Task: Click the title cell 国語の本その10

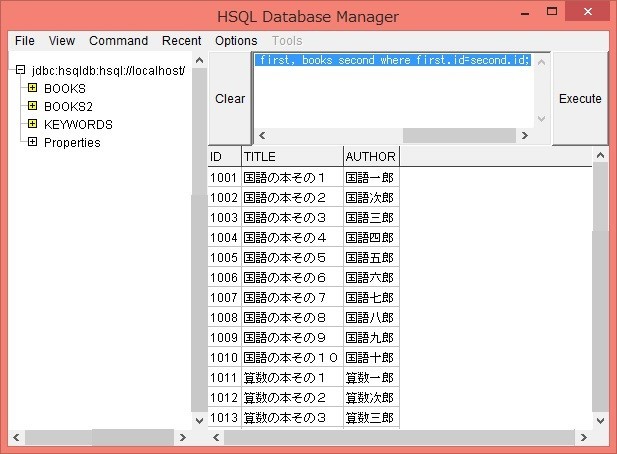Action: tap(292, 358)
